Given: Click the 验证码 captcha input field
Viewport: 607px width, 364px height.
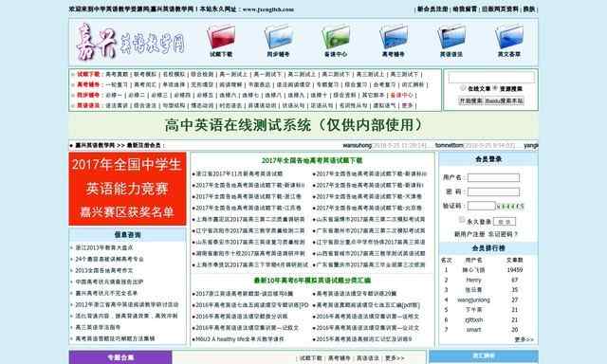Looking at the screenshot, I should (x=481, y=206).
